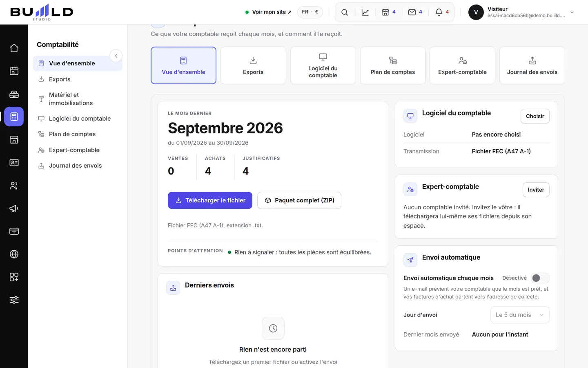
Task: Open the FR € language currency selector
Action: pyautogui.click(x=310, y=12)
